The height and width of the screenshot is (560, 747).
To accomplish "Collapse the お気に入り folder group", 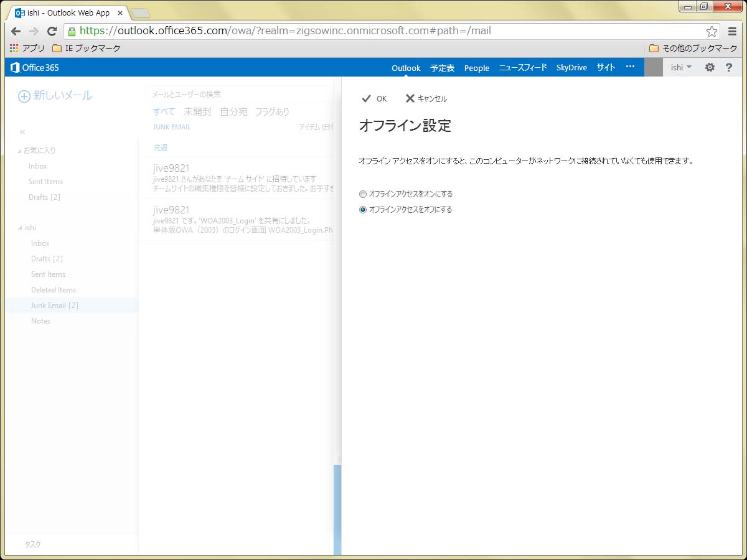I will point(19,151).
